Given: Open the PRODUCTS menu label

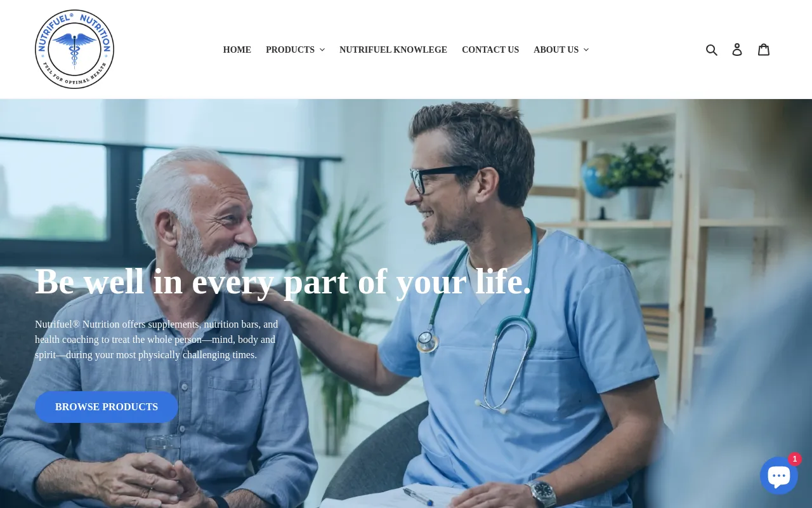Looking at the screenshot, I should pos(290,50).
